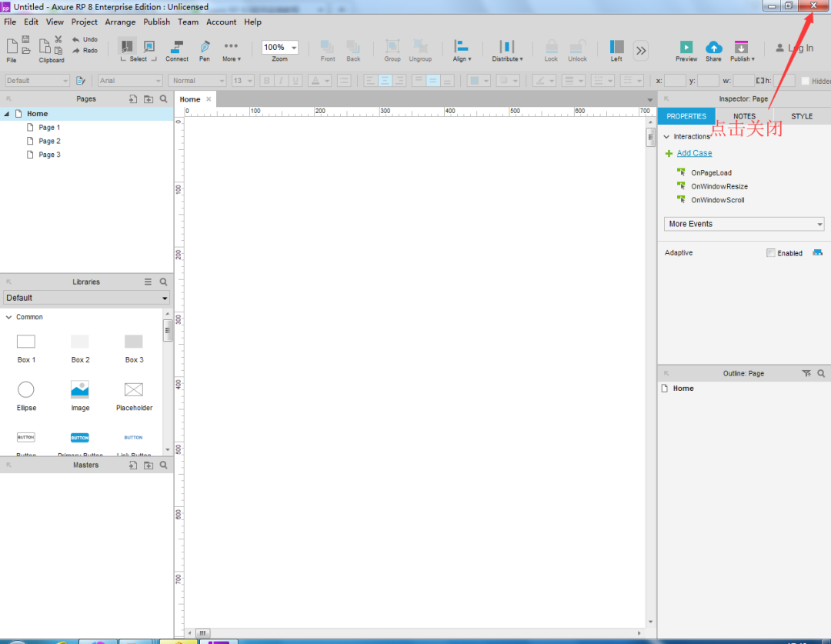Click the Share cloud icon

(x=713, y=46)
